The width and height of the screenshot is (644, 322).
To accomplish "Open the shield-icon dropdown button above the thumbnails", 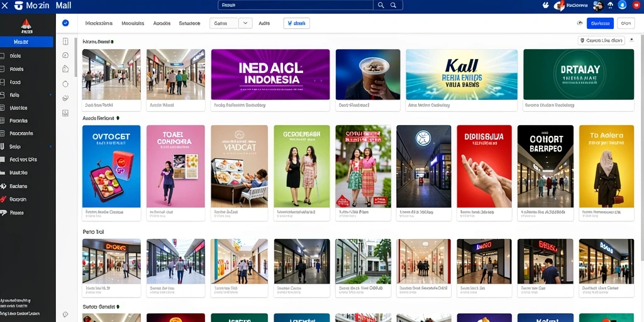I will [x=601, y=41].
